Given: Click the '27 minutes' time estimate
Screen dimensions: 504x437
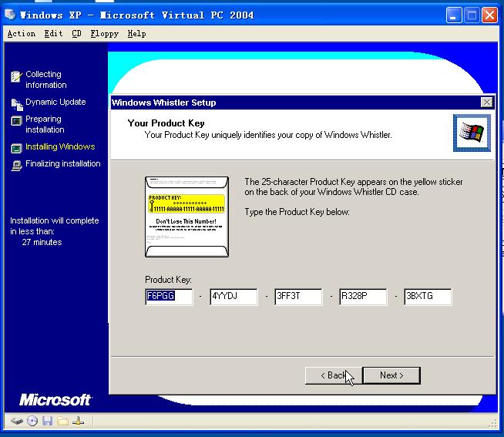Looking at the screenshot, I should point(42,242).
